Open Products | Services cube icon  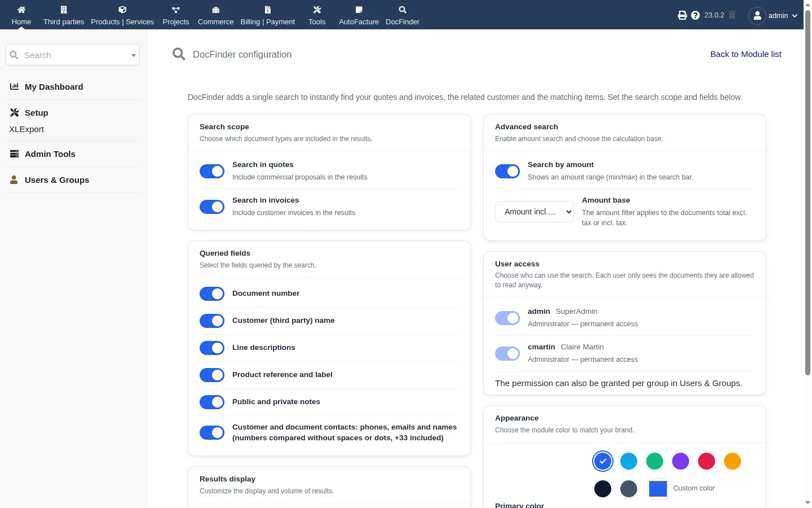coord(122,10)
